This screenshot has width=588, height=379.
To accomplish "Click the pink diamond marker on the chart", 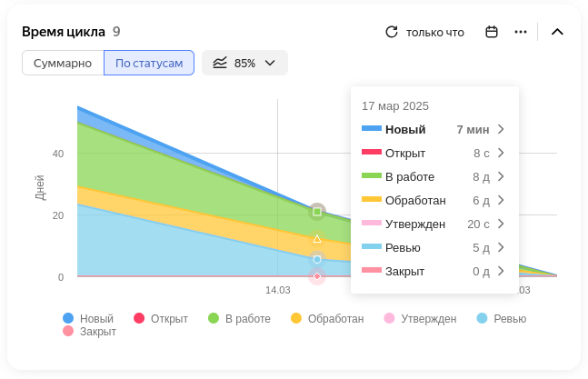I will click(x=317, y=276).
